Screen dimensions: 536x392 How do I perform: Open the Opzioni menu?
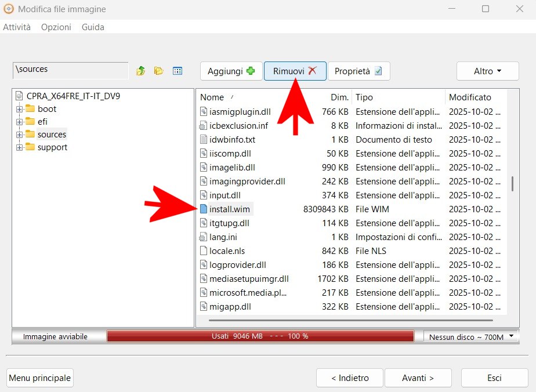(x=56, y=27)
